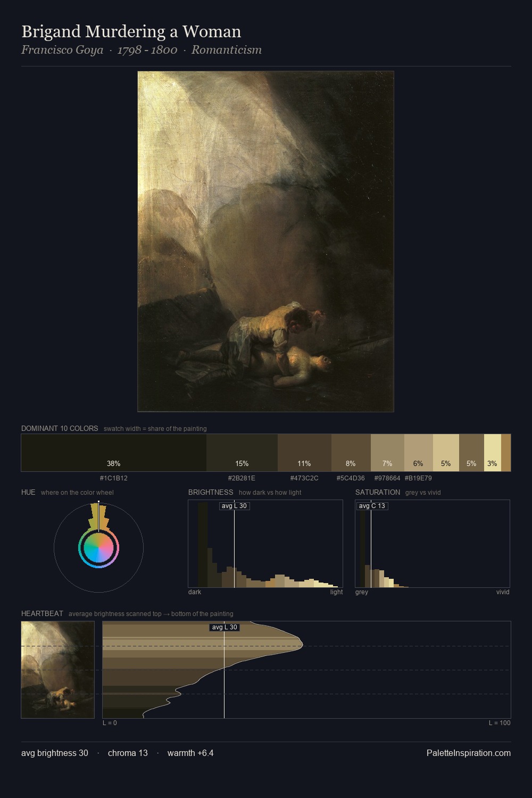Click the hex code '#2B281E'
The width and height of the screenshot is (532, 798).
point(242,478)
